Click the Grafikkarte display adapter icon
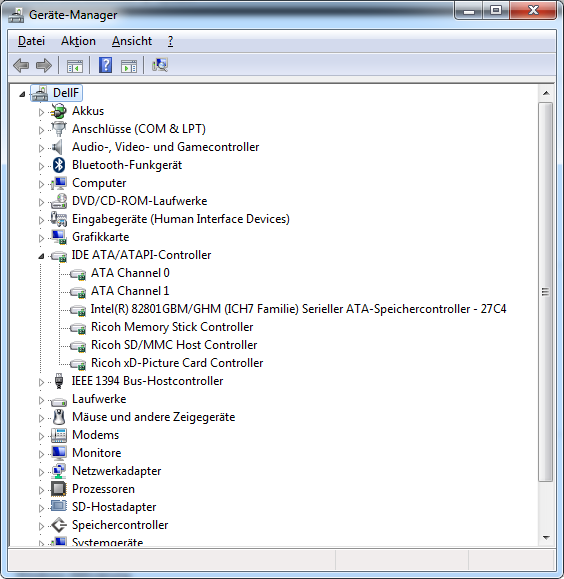 (x=59, y=237)
